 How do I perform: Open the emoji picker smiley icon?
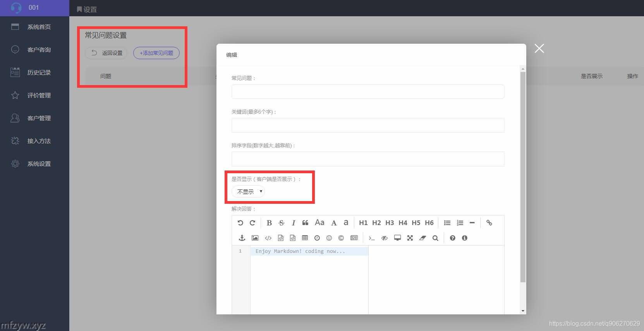coord(329,238)
